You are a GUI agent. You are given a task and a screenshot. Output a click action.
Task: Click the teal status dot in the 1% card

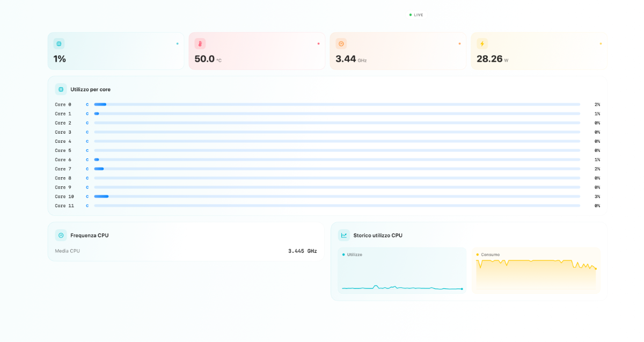coord(178,43)
